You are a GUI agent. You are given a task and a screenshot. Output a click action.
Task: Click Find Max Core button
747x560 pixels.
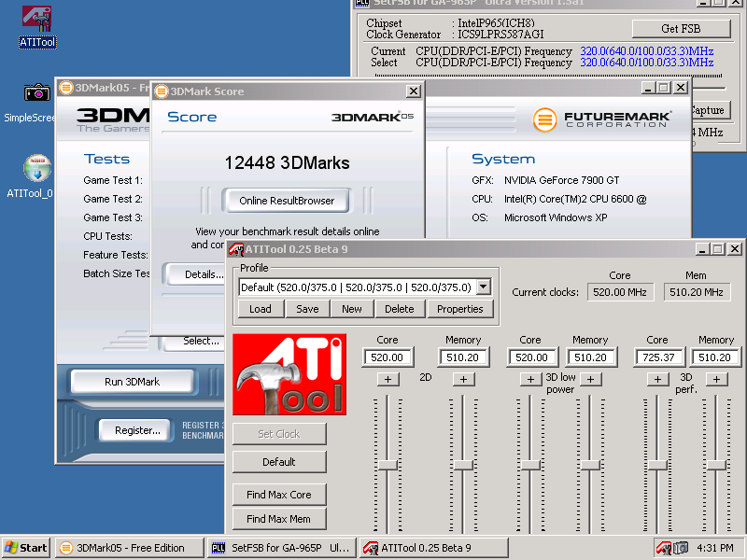[279, 495]
